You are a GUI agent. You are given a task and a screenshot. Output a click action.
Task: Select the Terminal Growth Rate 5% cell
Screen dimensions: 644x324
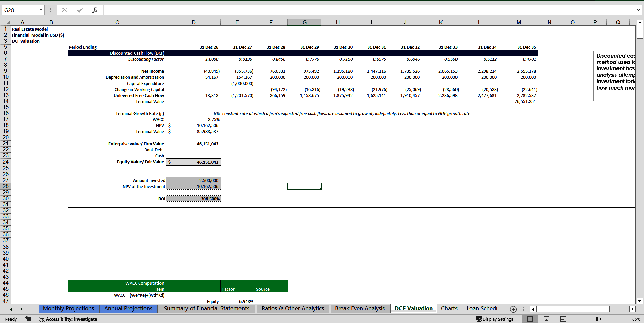point(194,113)
